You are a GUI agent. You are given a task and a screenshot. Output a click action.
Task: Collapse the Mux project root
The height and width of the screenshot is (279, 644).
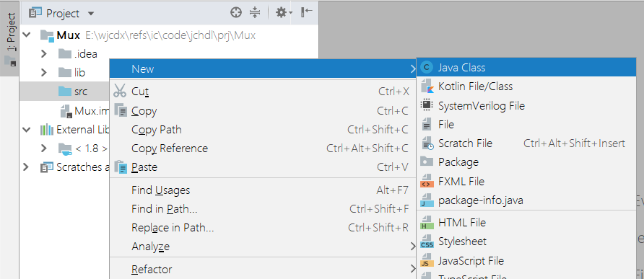(27, 35)
